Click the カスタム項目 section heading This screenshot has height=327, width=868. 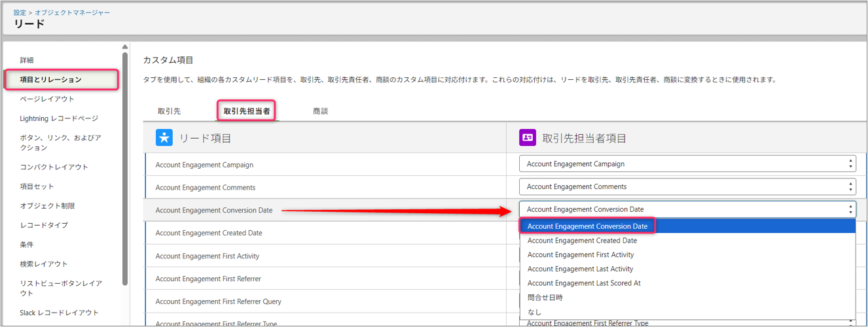coord(168,60)
